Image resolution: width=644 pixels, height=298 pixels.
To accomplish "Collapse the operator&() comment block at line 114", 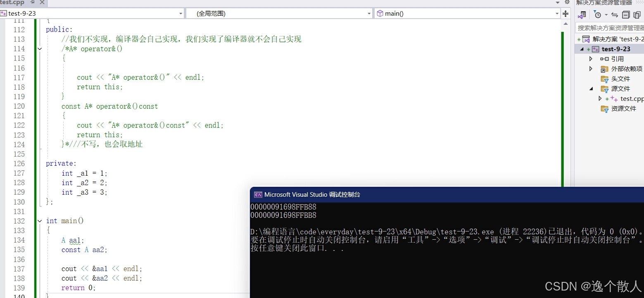I will pos(40,49).
